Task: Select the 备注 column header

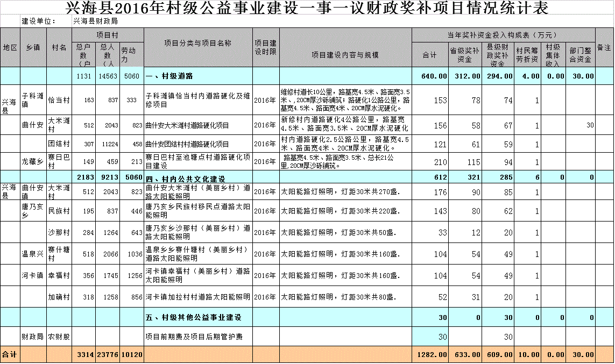Action: 604,47
